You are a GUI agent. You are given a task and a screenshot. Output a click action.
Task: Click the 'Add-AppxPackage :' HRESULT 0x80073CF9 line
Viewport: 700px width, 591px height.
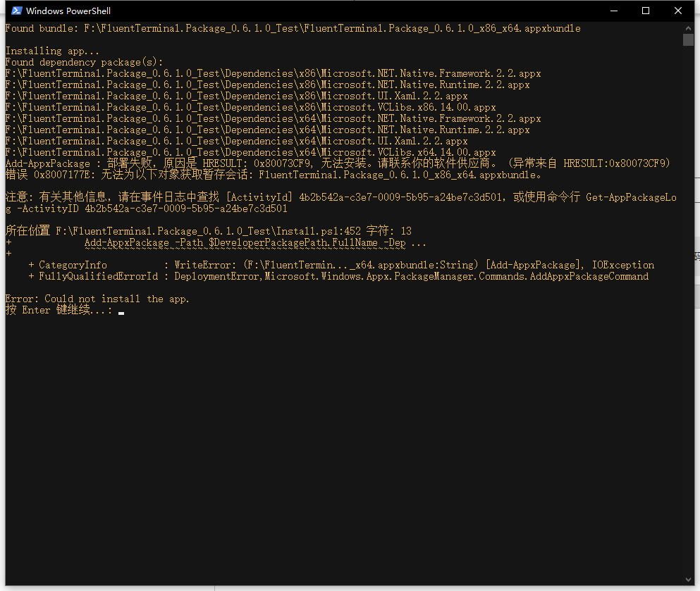(x=338, y=163)
